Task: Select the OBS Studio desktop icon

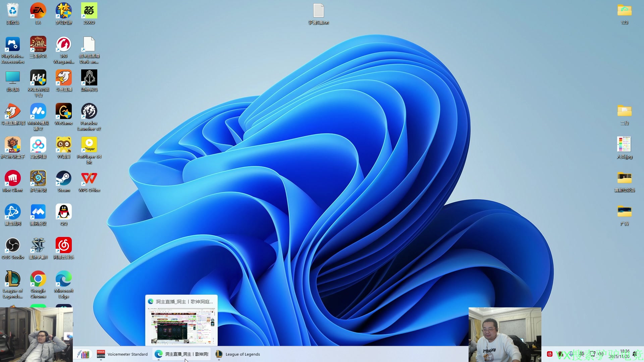Action: pyautogui.click(x=13, y=246)
